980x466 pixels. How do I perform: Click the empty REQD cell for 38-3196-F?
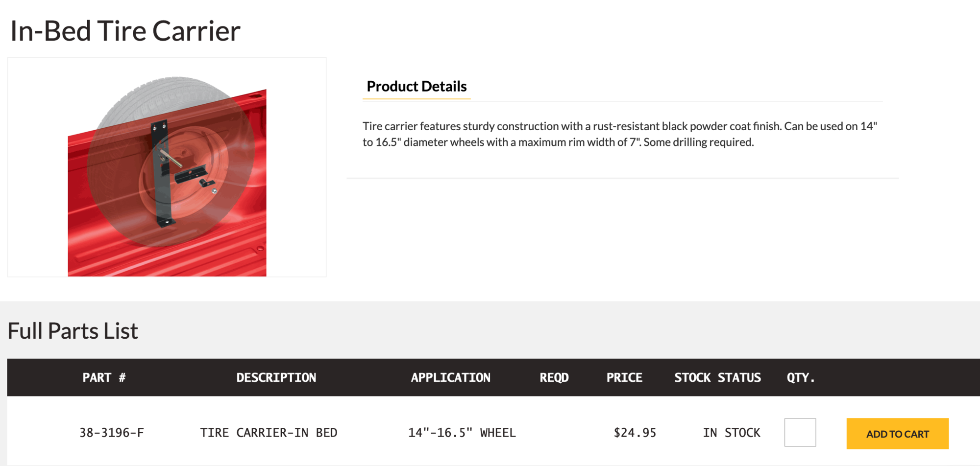(554, 433)
